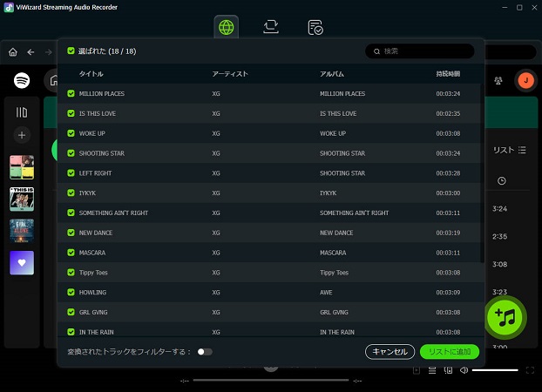
Task: Uncheck HOWLING track
Action: pos(71,292)
